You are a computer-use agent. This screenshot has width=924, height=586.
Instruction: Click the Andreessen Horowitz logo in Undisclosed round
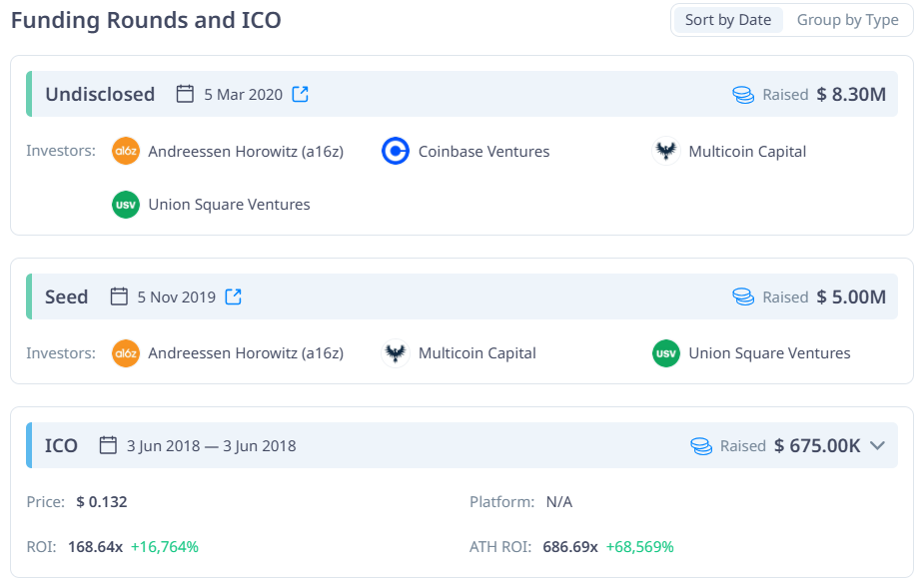(x=126, y=152)
